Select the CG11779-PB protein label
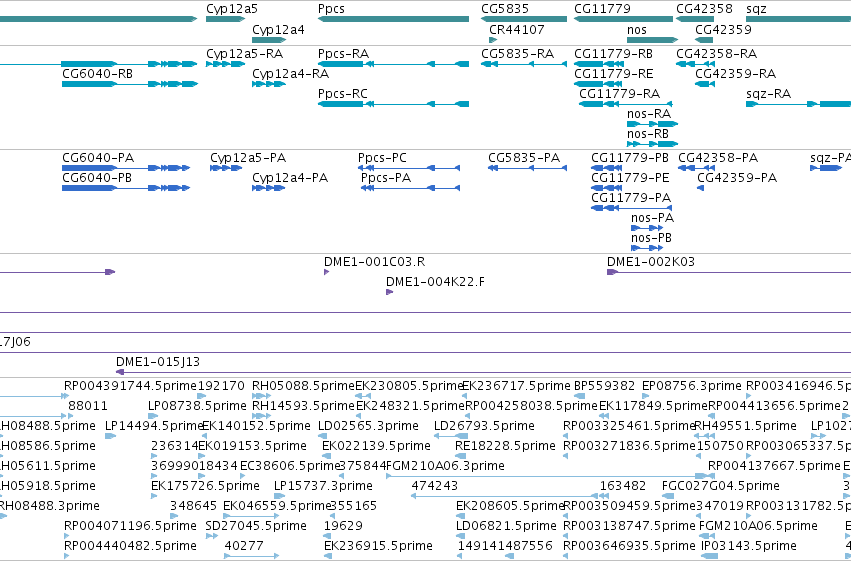This screenshot has height=561, width=851. click(630, 158)
